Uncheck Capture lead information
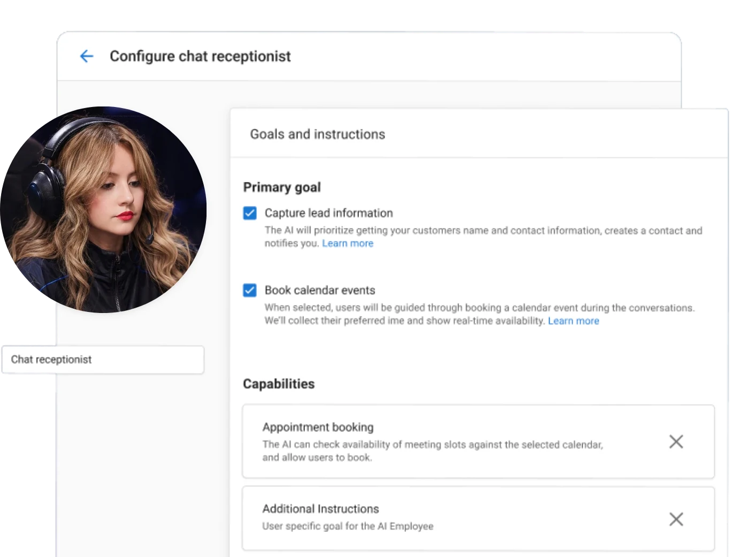756x557 pixels. pyautogui.click(x=250, y=213)
